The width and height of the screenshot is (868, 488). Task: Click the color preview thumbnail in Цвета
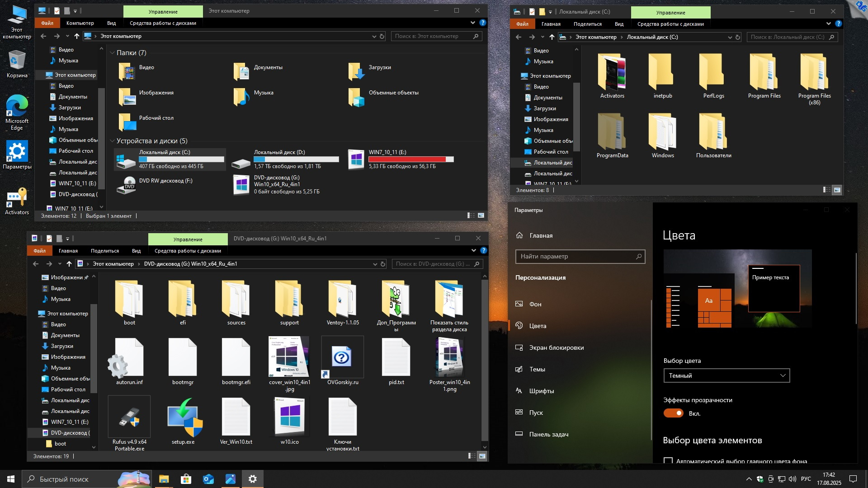(737, 288)
